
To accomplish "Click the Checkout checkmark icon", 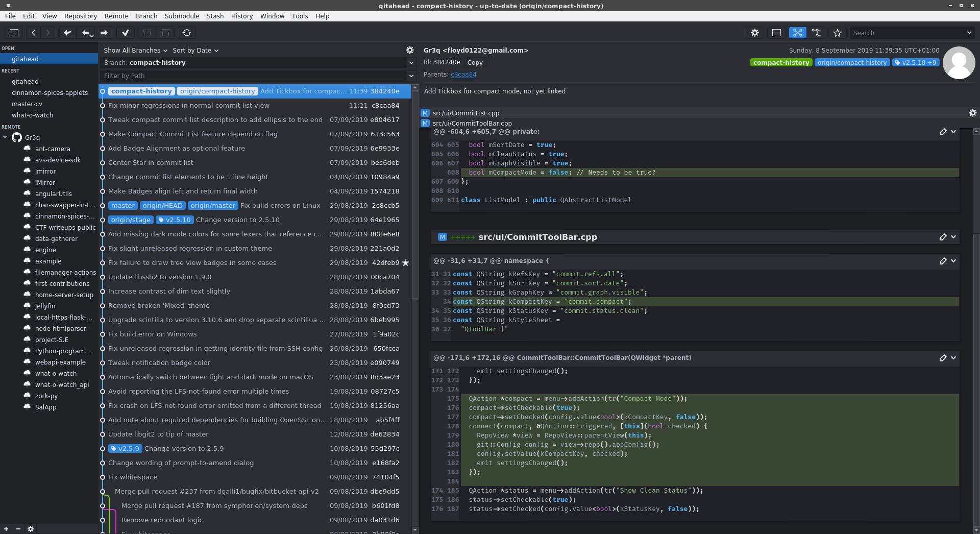I will (126, 33).
